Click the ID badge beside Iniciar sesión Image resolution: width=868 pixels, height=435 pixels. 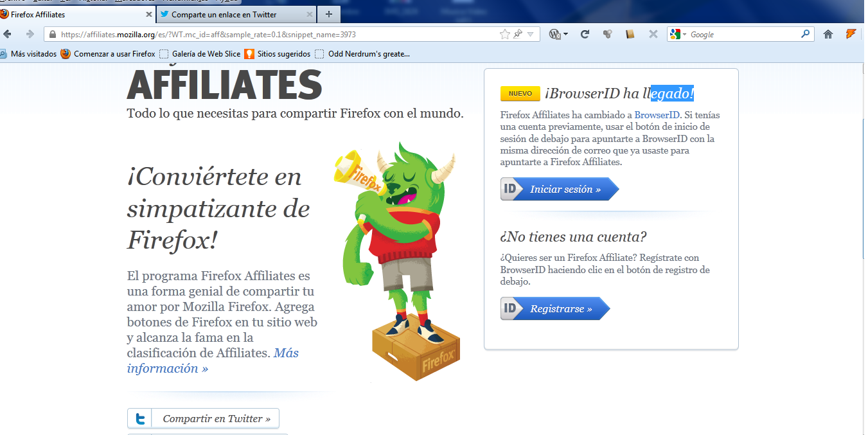[511, 190]
